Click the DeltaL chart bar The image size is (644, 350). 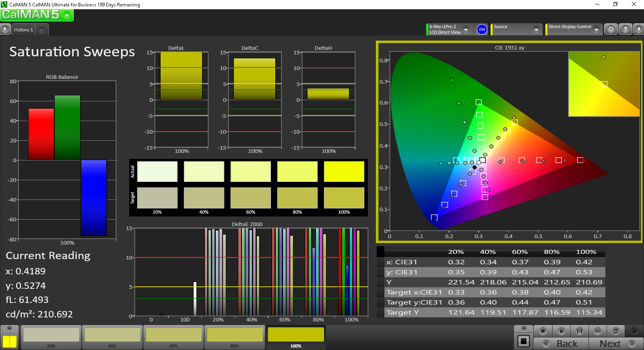(x=181, y=76)
